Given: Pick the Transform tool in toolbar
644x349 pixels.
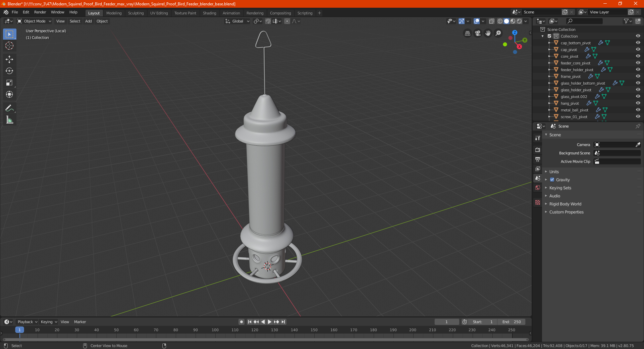Looking at the screenshot, I should (9, 95).
